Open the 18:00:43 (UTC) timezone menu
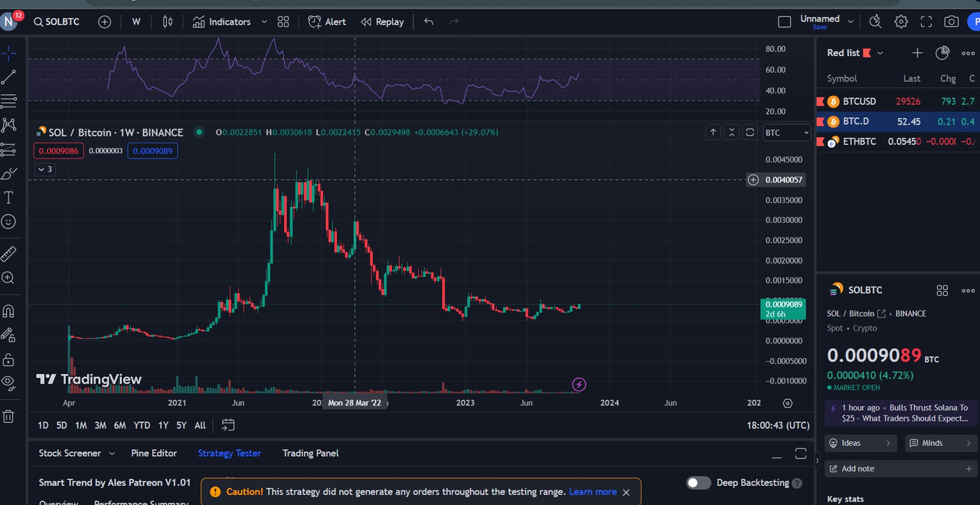Image resolution: width=980 pixels, height=505 pixels. (x=778, y=425)
